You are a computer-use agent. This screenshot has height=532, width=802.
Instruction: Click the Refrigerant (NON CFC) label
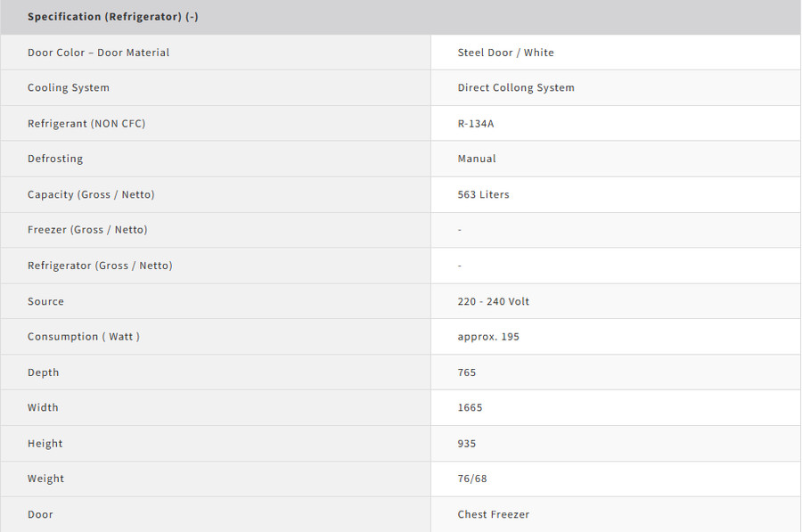(x=86, y=124)
